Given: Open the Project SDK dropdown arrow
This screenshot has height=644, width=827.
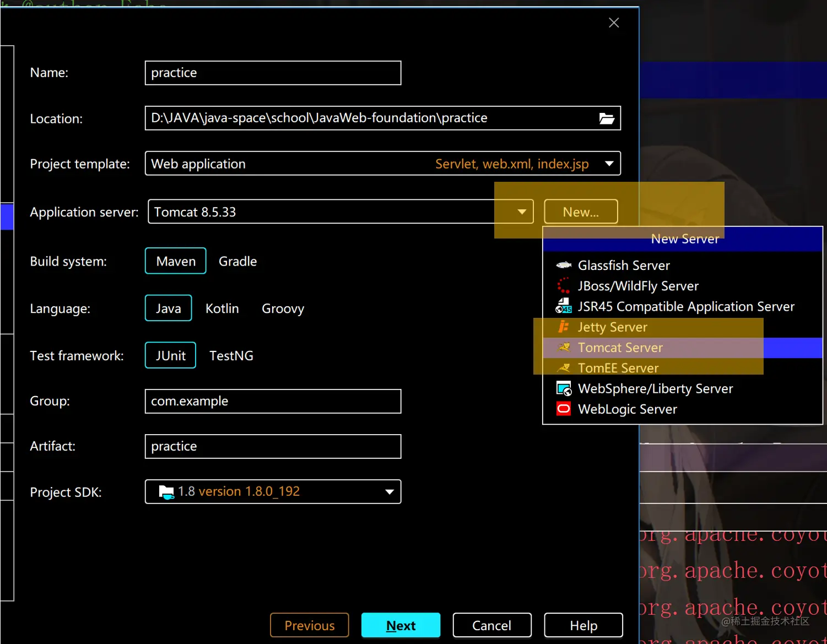Looking at the screenshot, I should pos(390,492).
